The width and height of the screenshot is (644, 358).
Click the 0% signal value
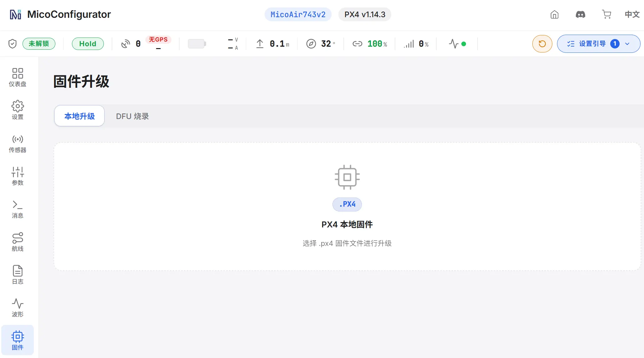424,44
